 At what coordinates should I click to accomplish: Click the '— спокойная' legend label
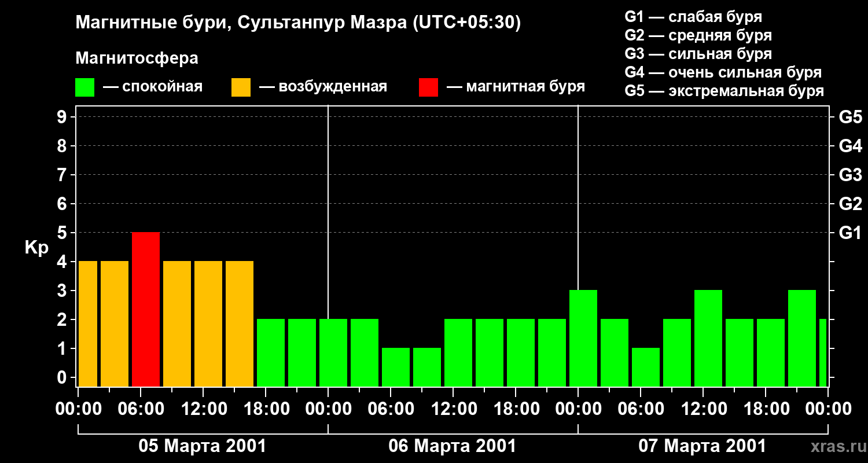point(153,87)
